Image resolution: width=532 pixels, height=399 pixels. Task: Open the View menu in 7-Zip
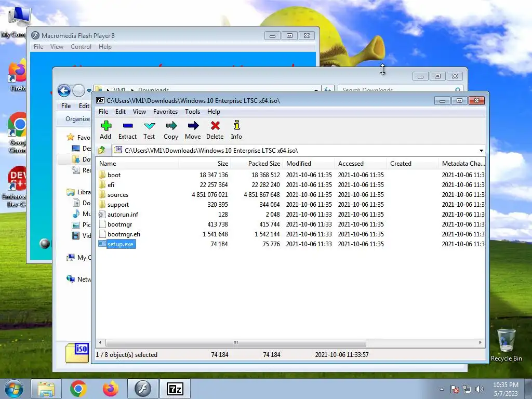point(139,112)
